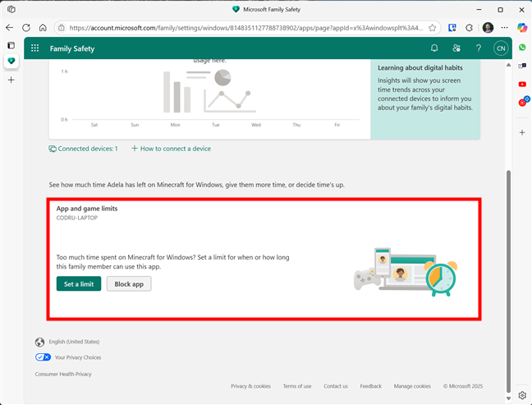
Task: Select the Family Safety vertical tab
Action: pyautogui.click(x=11, y=61)
